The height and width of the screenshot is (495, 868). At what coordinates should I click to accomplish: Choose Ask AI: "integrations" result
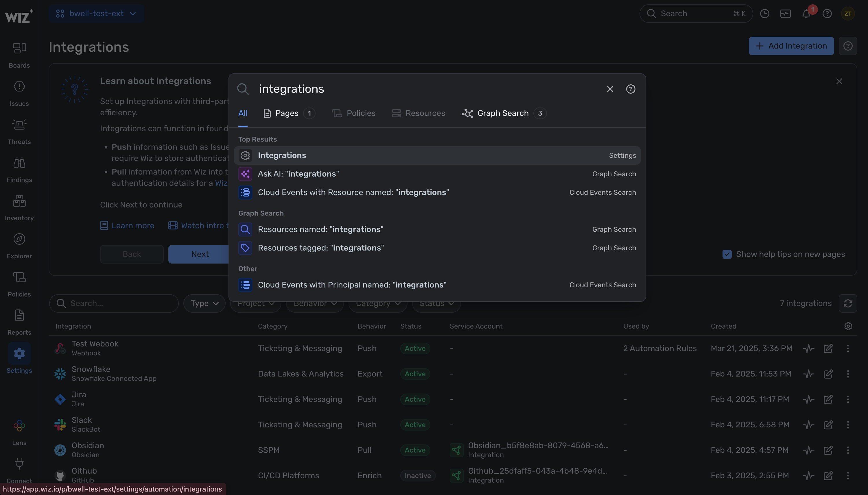click(x=437, y=174)
